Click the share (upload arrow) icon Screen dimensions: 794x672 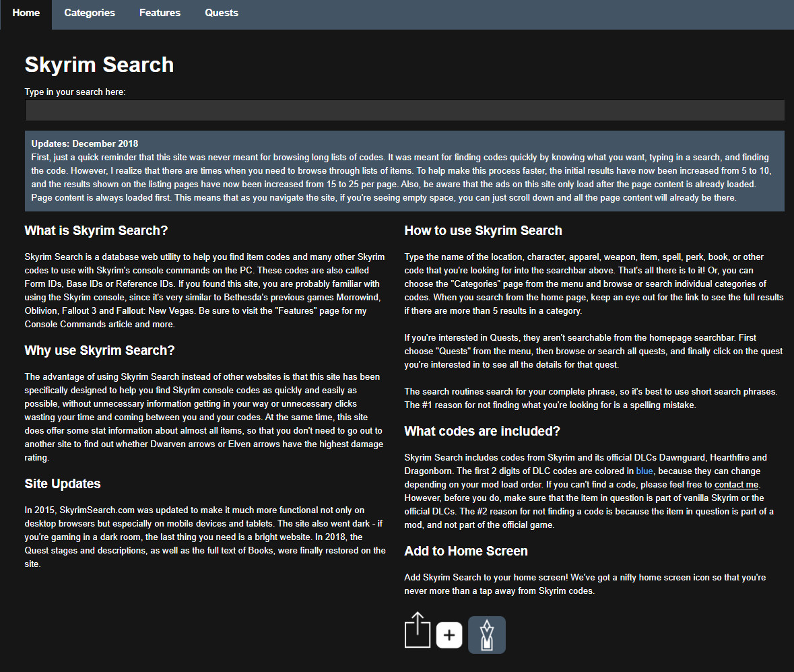pos(418,630)
